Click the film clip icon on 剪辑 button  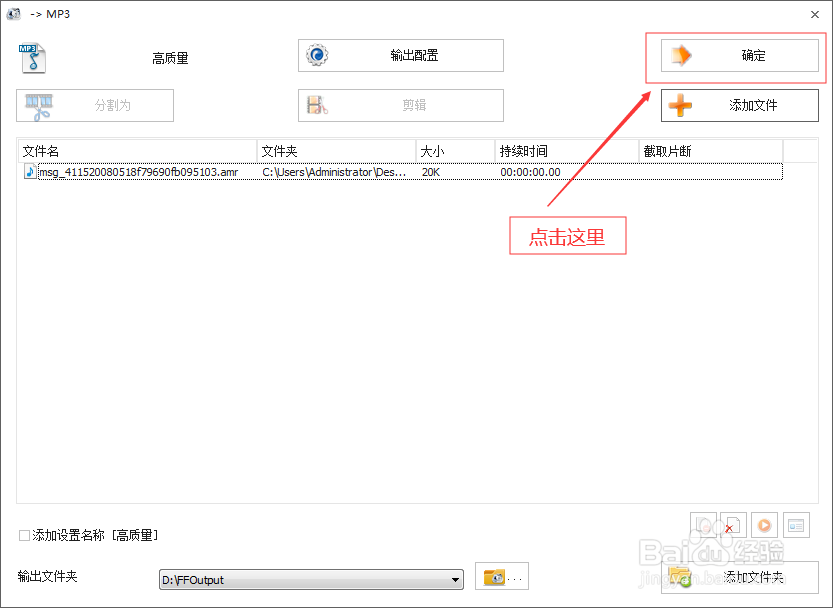pos(317,104)
